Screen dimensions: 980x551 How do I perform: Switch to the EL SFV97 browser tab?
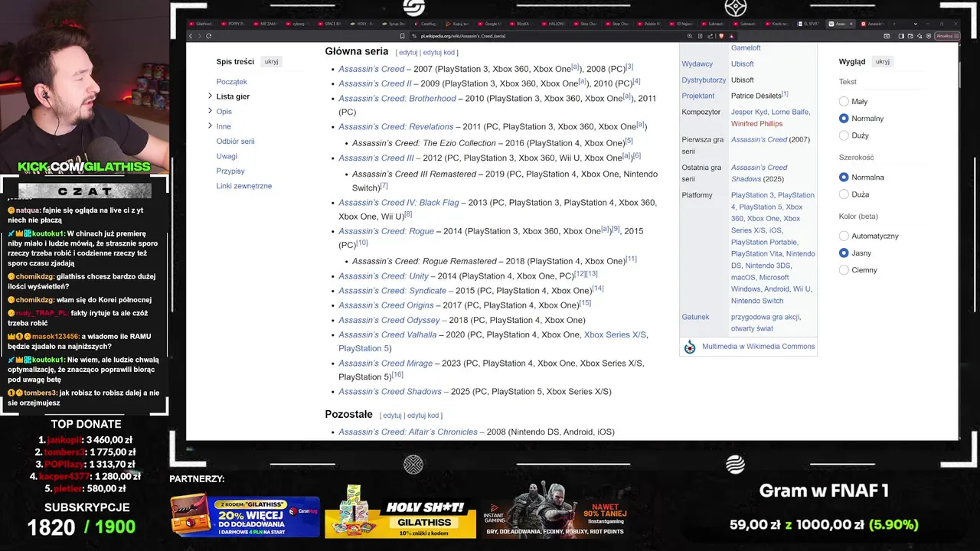808,24
